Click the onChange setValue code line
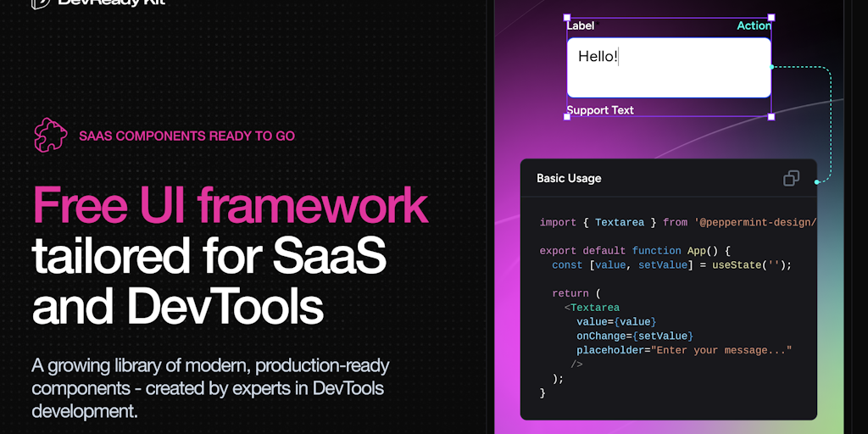Image resolution: width=868 pixels, height=434 pixels. pos(634,337)
